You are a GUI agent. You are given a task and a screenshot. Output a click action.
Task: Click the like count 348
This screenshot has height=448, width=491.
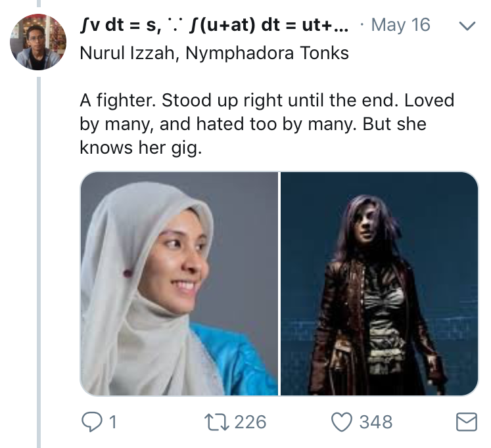point(375,421)
